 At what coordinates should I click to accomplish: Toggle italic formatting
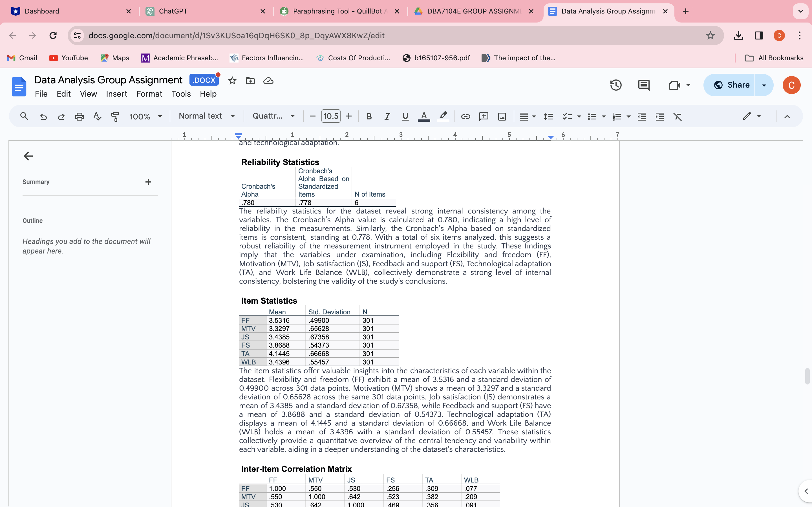[x=387, y=116]
